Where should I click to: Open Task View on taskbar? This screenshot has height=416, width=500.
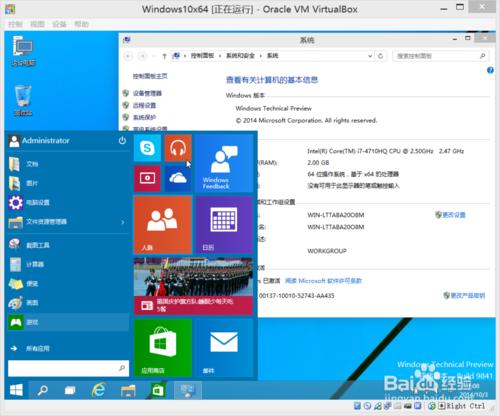(70, 390)
